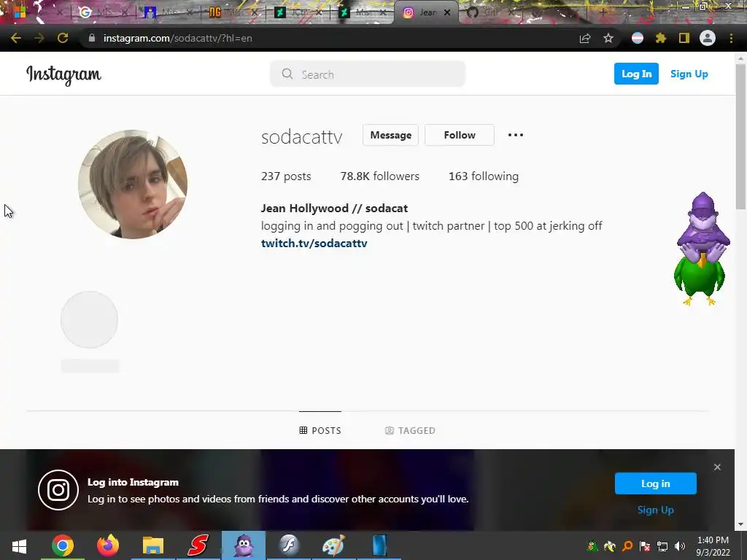The width and height of the screenshot is (747, 560).
Task: Bookmark this page with the star icon
Action: 608,38
